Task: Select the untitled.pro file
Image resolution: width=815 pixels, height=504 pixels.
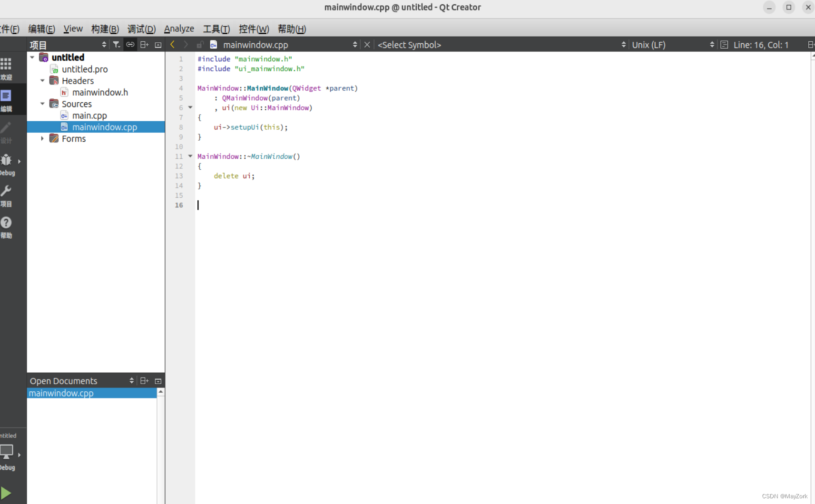Action: (85, 69)
